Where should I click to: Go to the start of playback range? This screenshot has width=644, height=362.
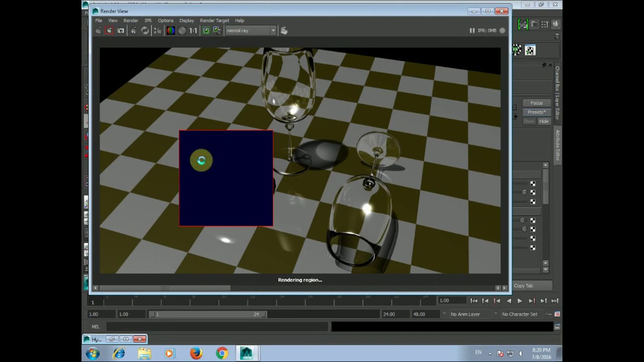(474, 301)
